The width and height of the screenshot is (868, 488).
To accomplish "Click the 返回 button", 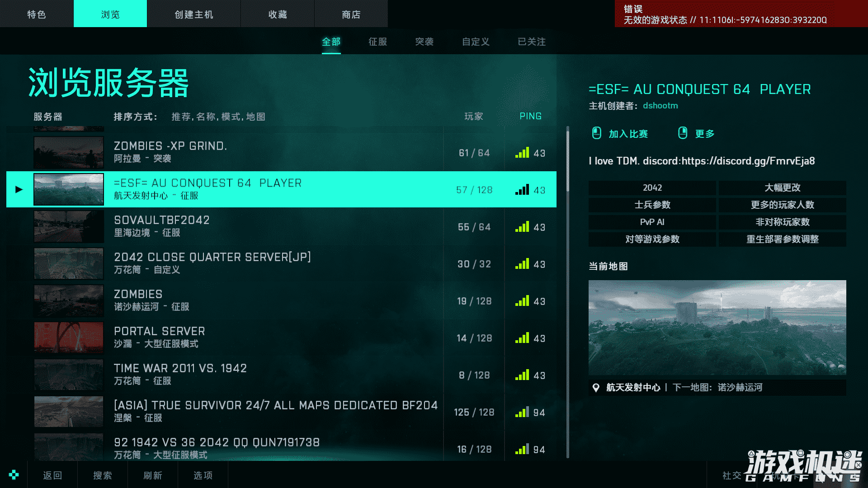I will coord(52,475).
